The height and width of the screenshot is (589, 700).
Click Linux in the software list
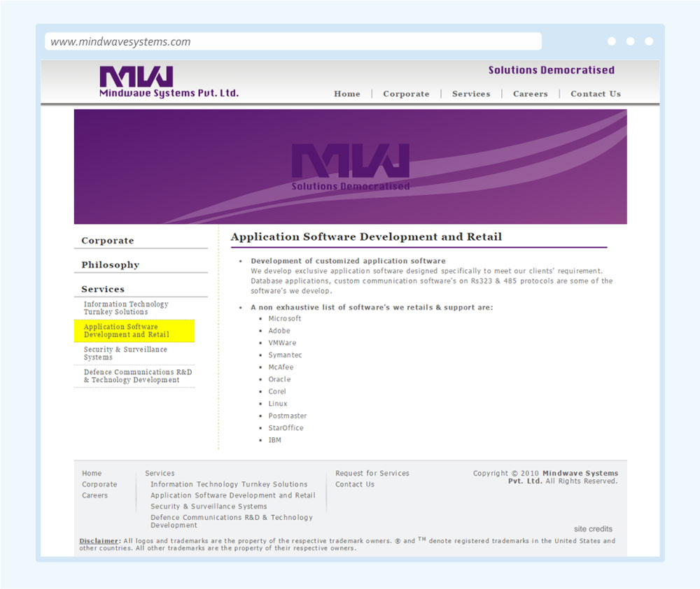pos(278,404)
